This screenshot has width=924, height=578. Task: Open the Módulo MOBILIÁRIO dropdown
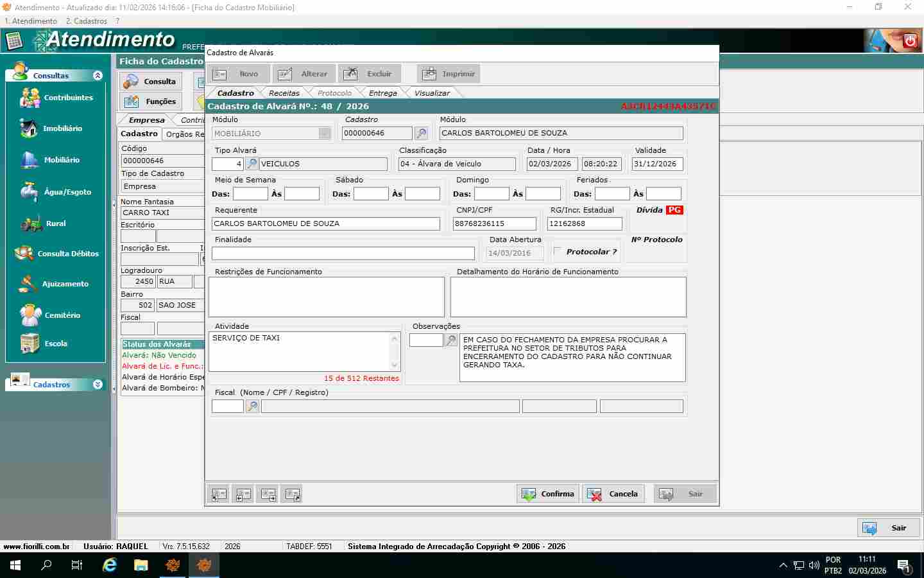tap(325, 133)
